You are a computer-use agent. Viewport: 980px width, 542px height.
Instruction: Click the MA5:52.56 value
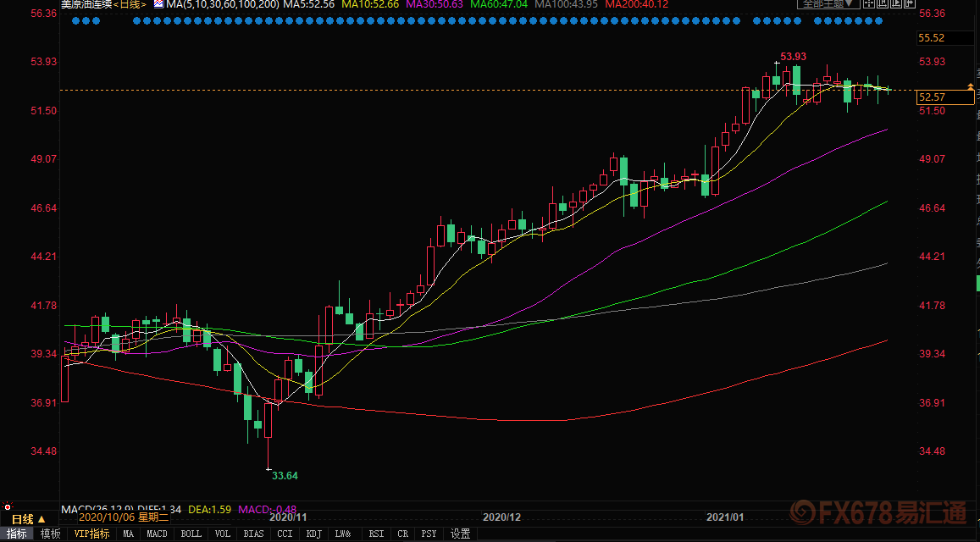point(309,3)
